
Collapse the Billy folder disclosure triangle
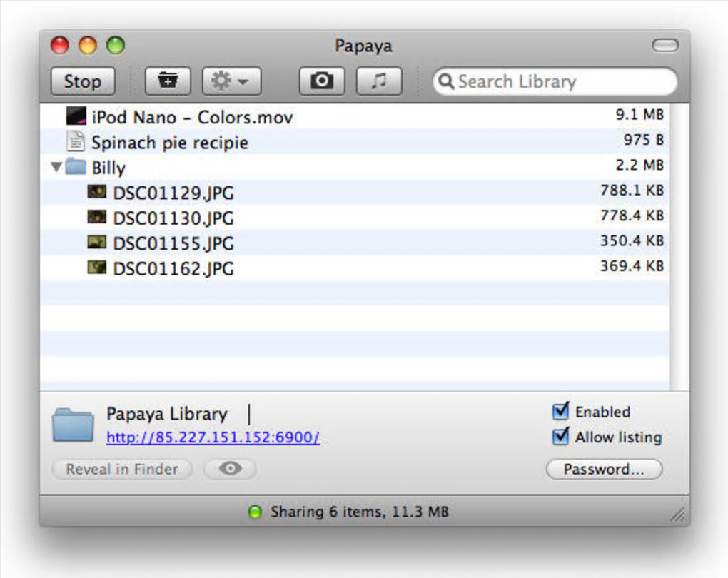click(x=56, y=167)
